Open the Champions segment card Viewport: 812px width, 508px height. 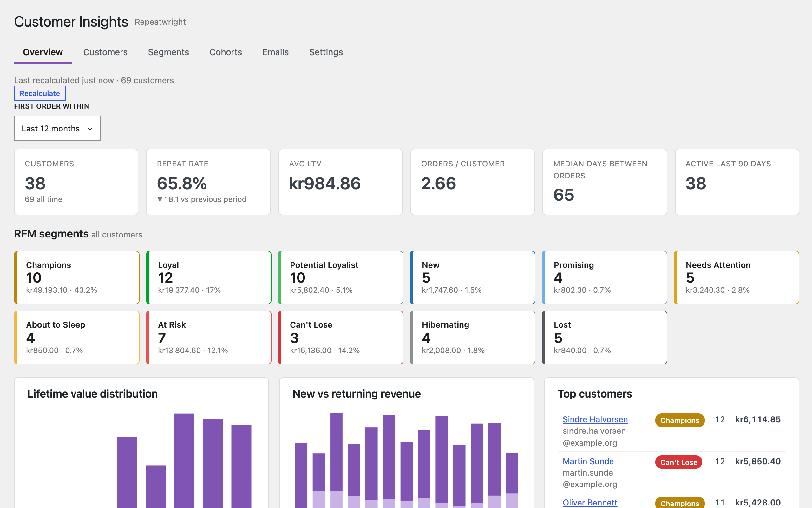tap(76, 277)
